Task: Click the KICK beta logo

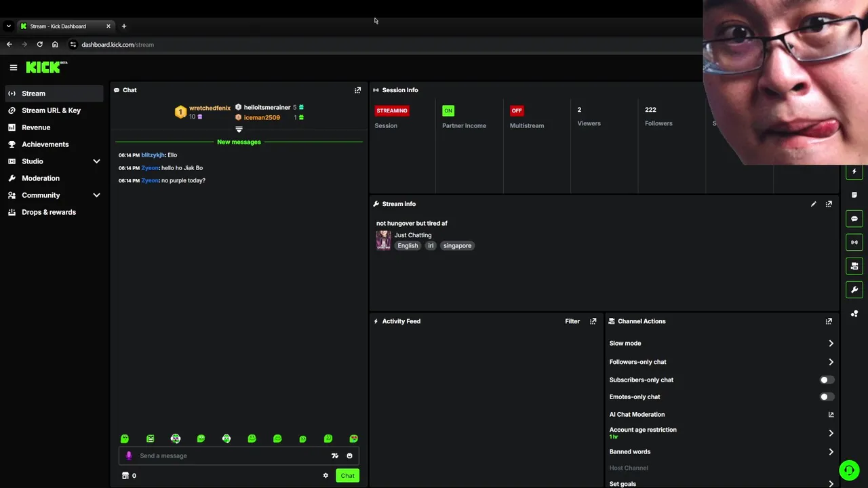Action: (x=46, y=67)
